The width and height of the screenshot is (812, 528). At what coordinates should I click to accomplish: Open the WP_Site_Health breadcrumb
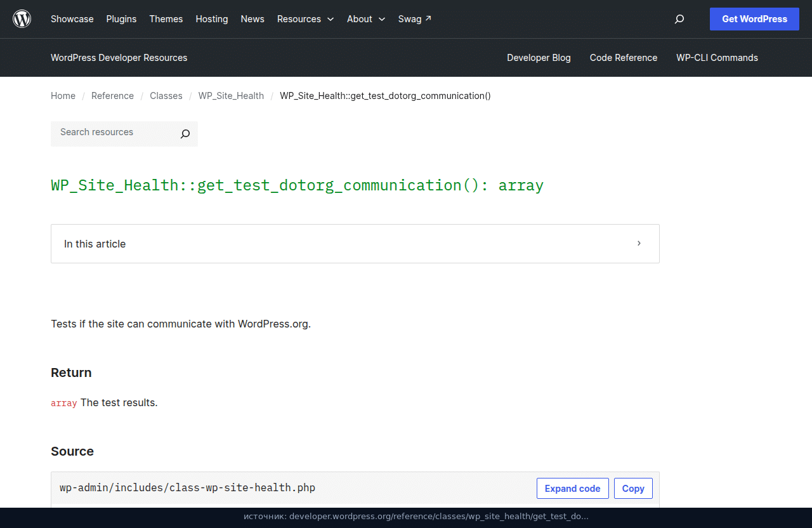point(231,96)
